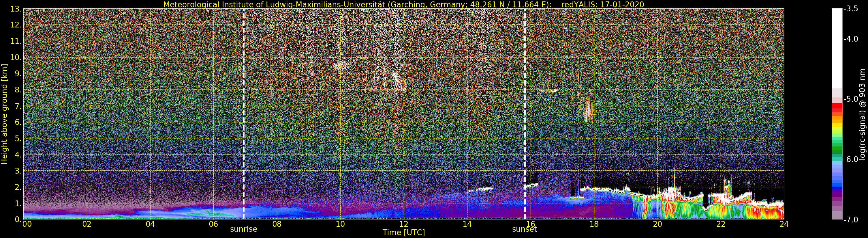The image size is (868, 238).
Task: Click the '20' time axis tick label
Action: click(x=657, y=224)
